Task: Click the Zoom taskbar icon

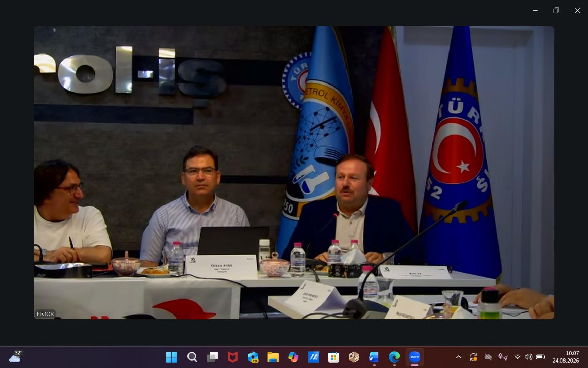Action: pos(414,357)
